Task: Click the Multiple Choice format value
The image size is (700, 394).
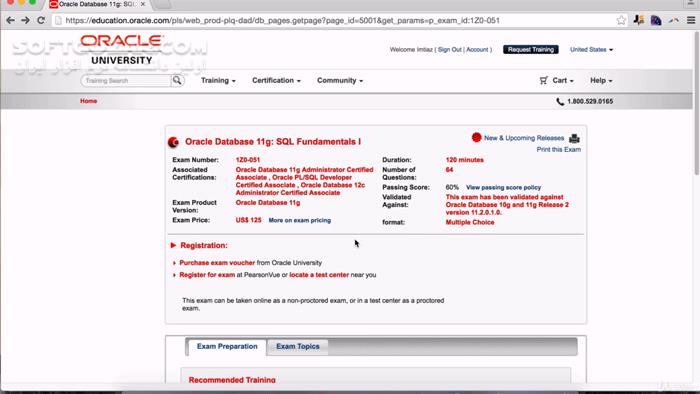Action: click(x=470, y=222)
